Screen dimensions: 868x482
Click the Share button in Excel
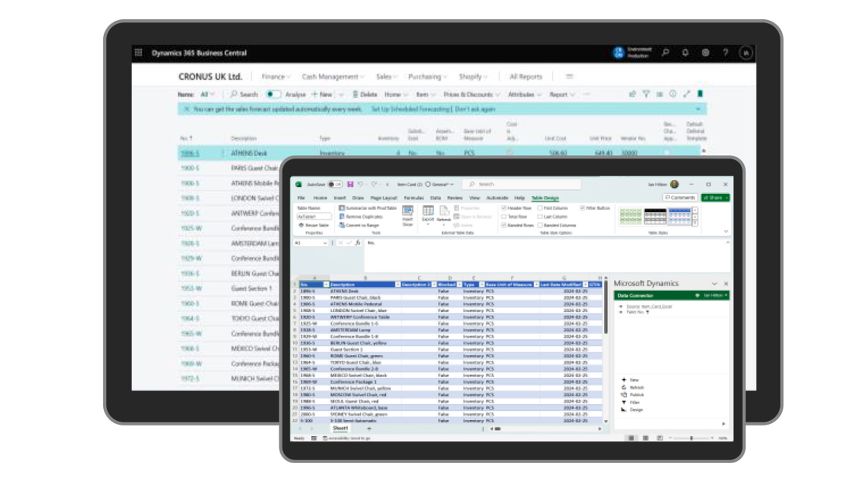pos(716,198)
